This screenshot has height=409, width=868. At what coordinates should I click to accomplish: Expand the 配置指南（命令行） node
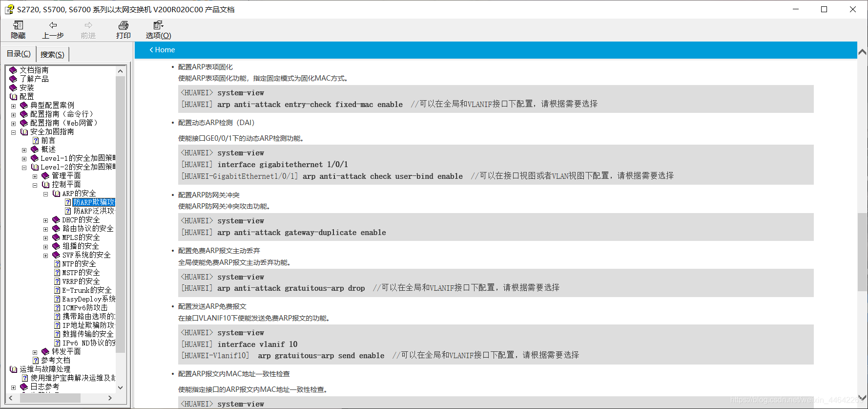point(13,115)
